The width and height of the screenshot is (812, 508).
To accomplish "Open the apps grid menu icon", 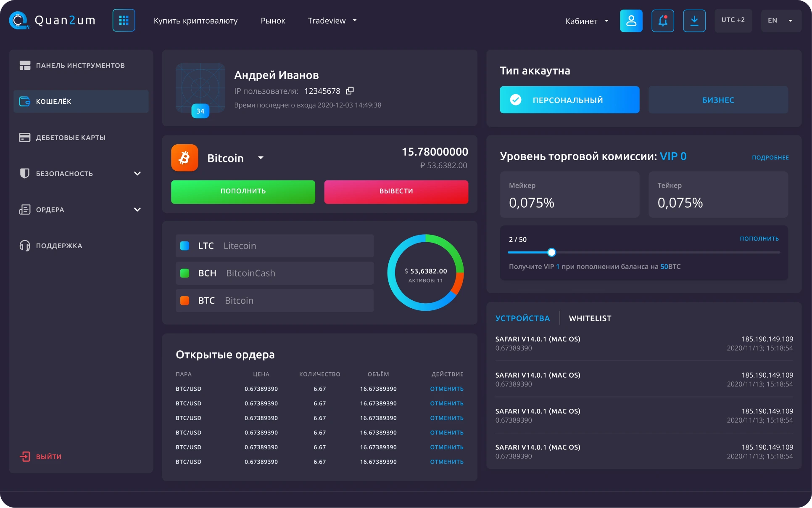I will point(124,20).
